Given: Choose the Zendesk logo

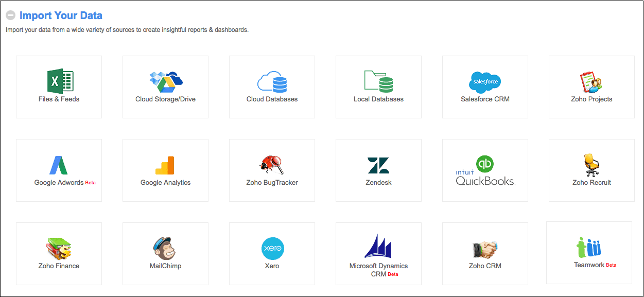Looking at the screenshot, I should tap(378, 165).
